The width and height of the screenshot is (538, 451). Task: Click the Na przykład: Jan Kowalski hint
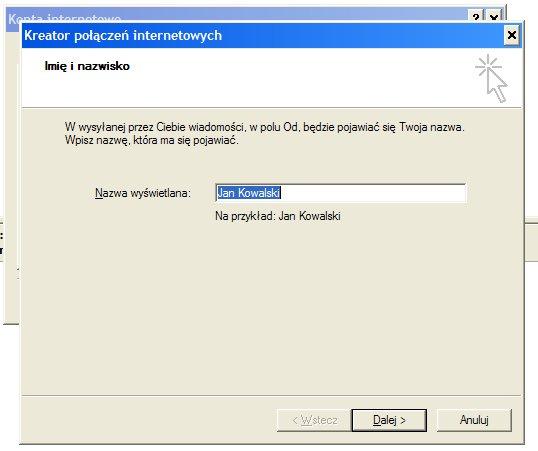[x=278, y=216]
